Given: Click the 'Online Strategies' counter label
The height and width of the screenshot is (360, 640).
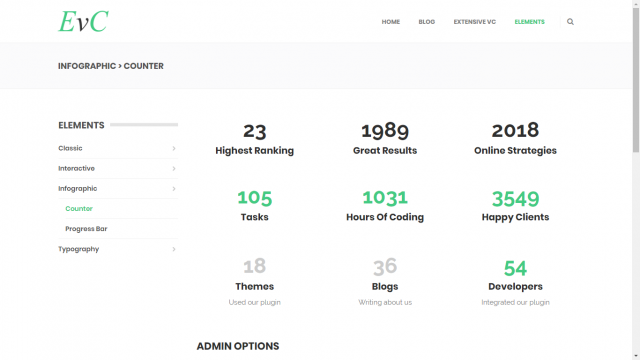Looking at the screenshot, I should [515, 151].
